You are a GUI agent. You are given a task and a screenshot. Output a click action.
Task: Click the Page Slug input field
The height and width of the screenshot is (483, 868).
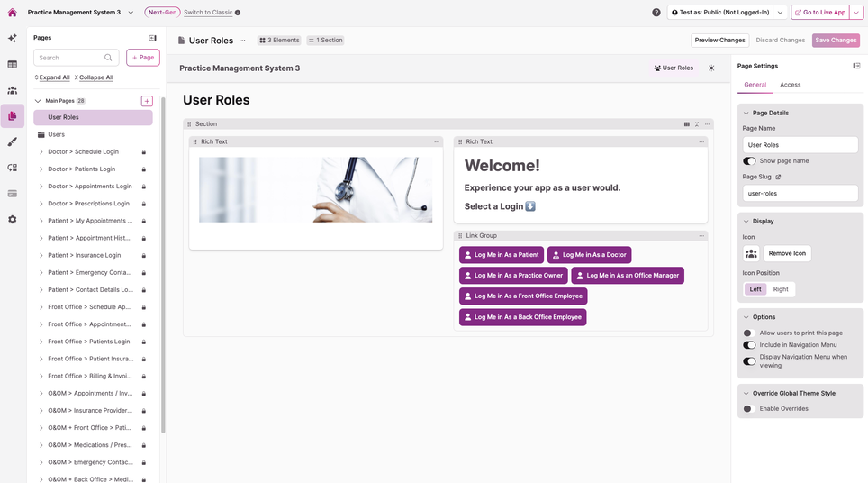pyautogui.click(x=800, y=194)
